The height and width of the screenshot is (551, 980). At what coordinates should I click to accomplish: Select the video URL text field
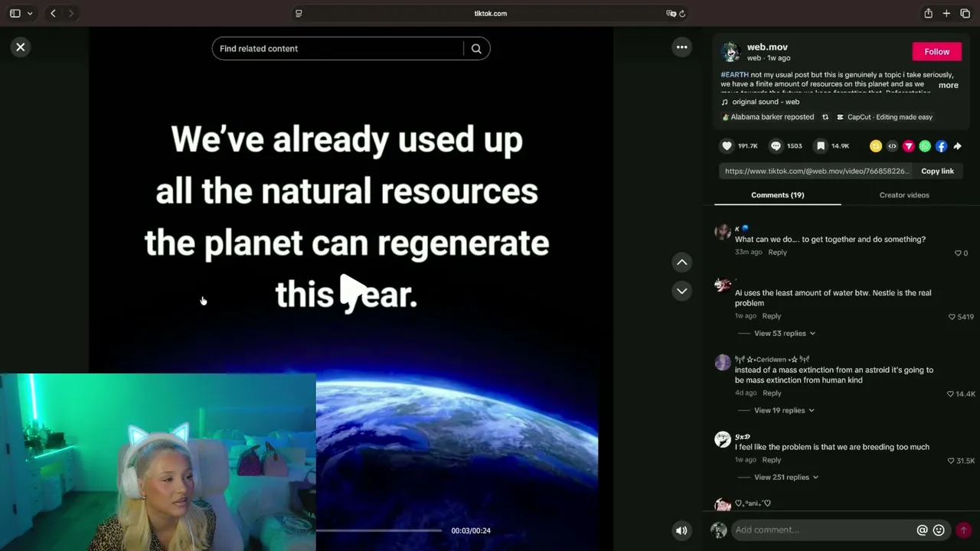pos(816,171)
